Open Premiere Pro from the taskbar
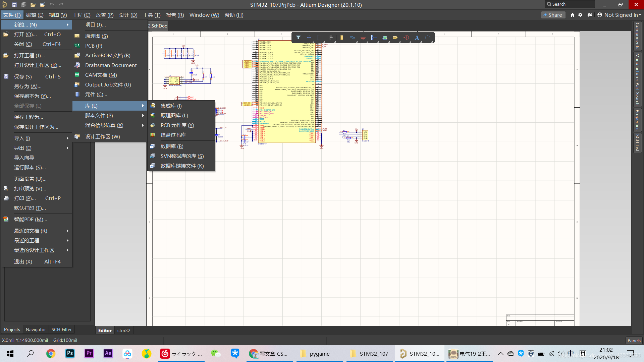The image size is (644, 362). tap(89, 354)
